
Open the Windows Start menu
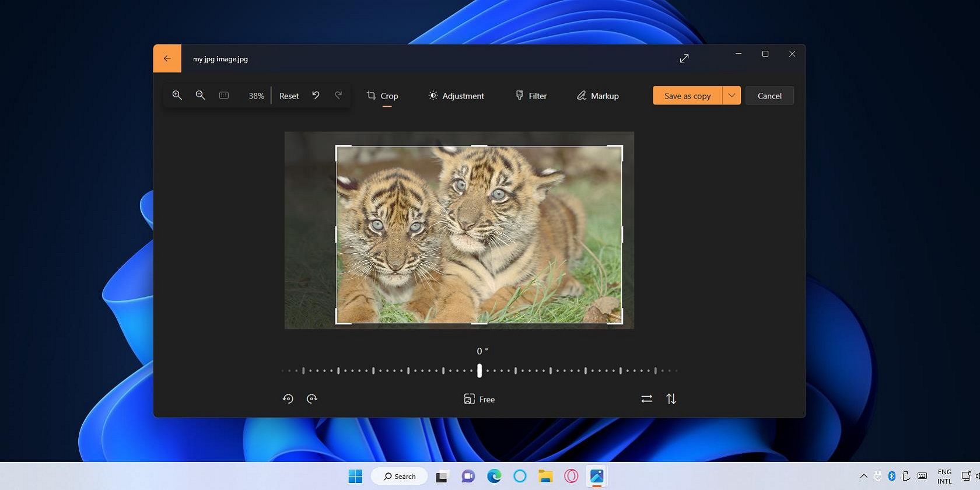pyautogui.click(x=355, y=476)
